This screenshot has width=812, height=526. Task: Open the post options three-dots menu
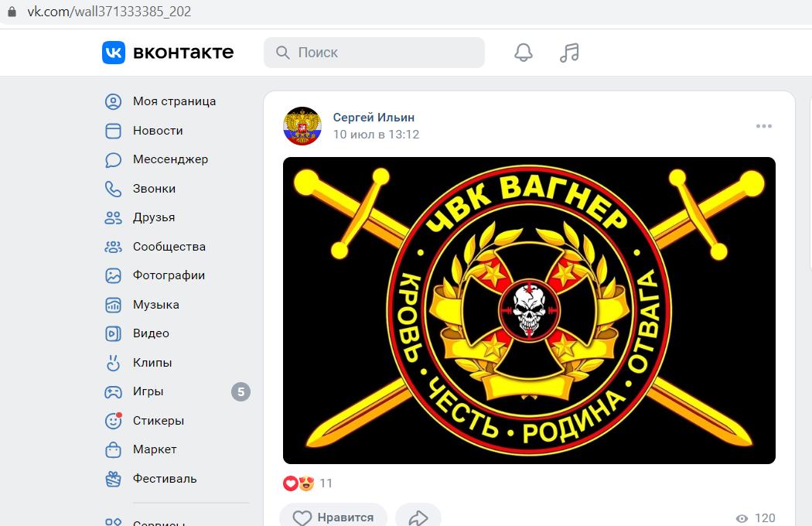[764, 126]
